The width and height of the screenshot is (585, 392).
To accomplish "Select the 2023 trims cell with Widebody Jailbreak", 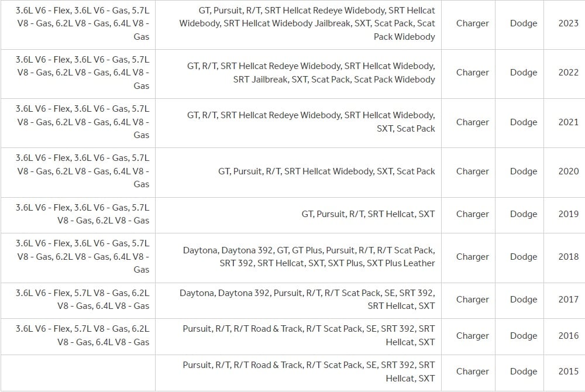I will tap(307, 23).
